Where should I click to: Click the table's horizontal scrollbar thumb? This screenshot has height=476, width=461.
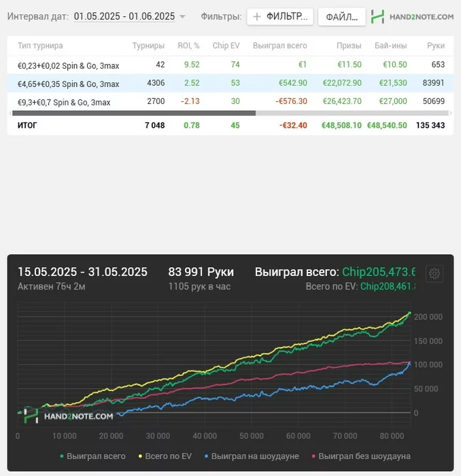tap(134, 114)
